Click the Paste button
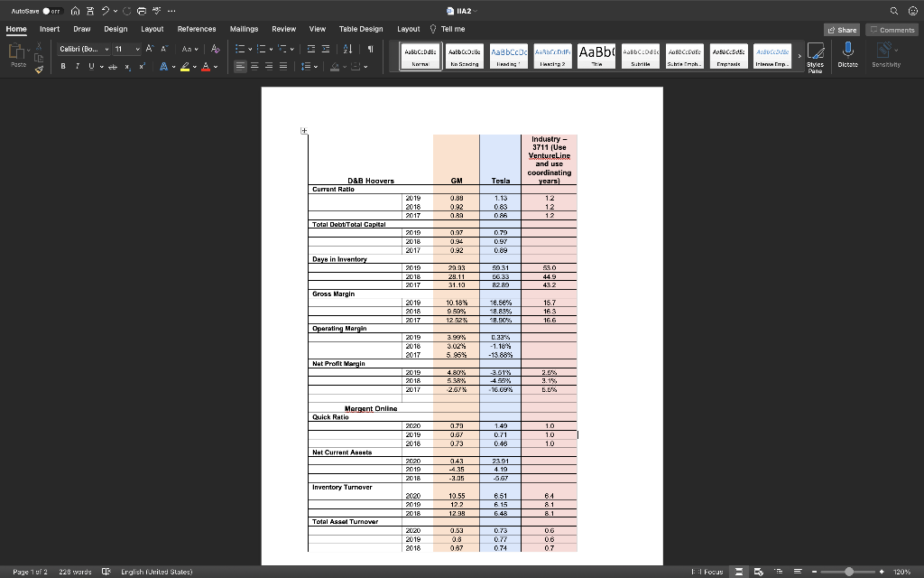The image size is (924, 578). tap(18, 55)
